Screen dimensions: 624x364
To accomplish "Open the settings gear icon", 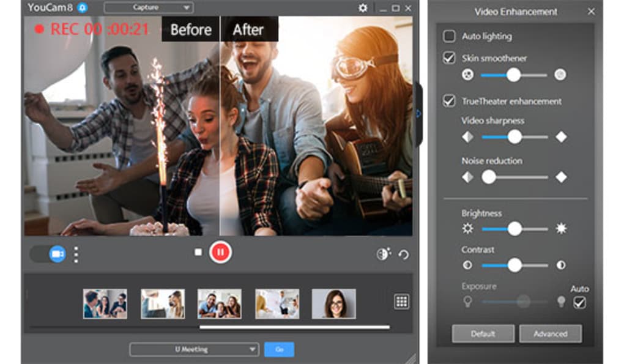I will [x=363, y=8].
